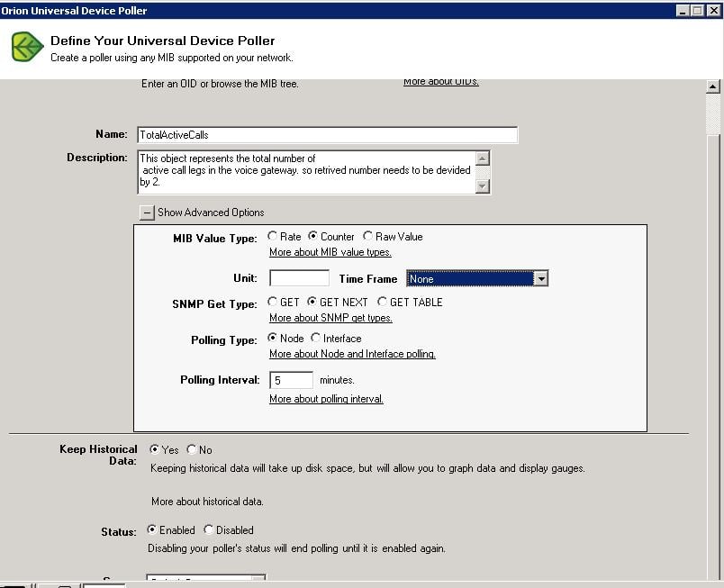Open the partially hidden bottom combo box
This screenshot has height=588, width=724.
click(x=206, y=577)
